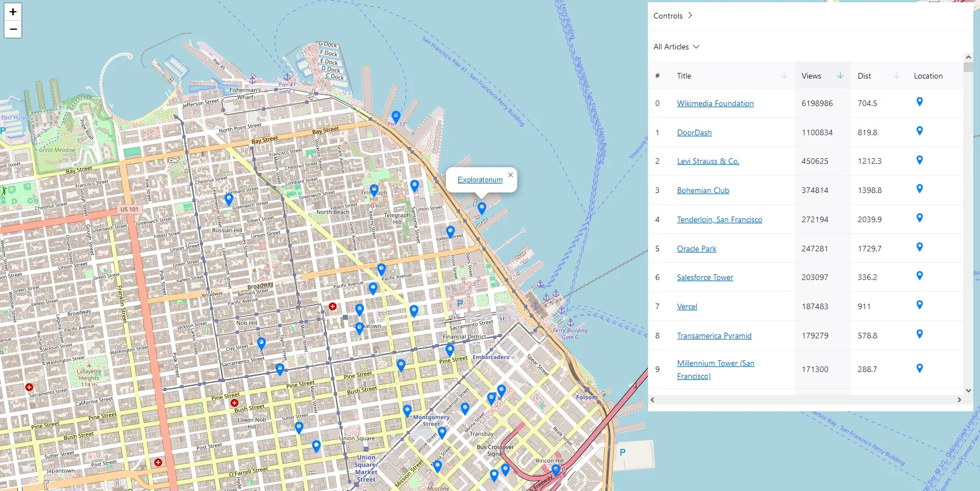Zoom in on the map
Image resolution: width=980 pixels, height=491 pixels.
(x=13, y=12)
